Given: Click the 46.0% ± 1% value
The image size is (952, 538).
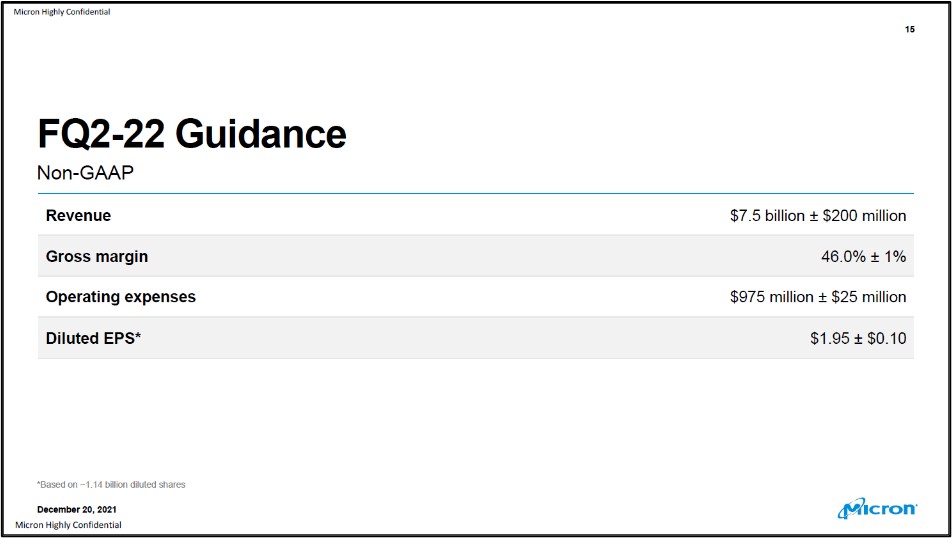Looking at the screenshot, I should coord(863,256).
